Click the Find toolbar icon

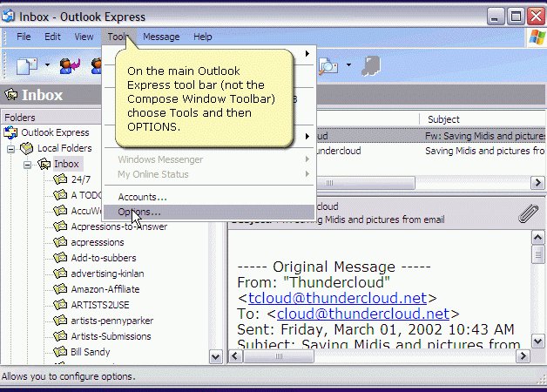click(x=328, y=66)
